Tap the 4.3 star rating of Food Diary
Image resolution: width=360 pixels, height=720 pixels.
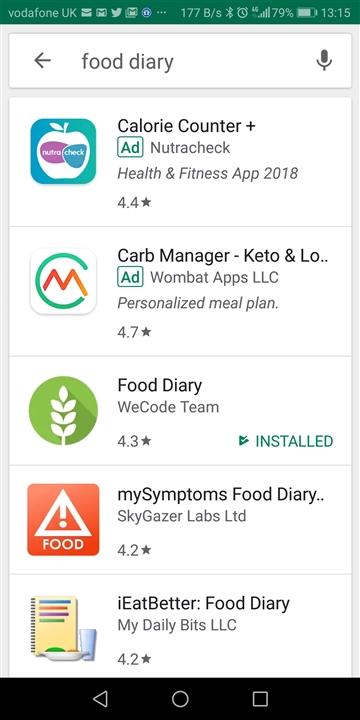pos(134,441)
